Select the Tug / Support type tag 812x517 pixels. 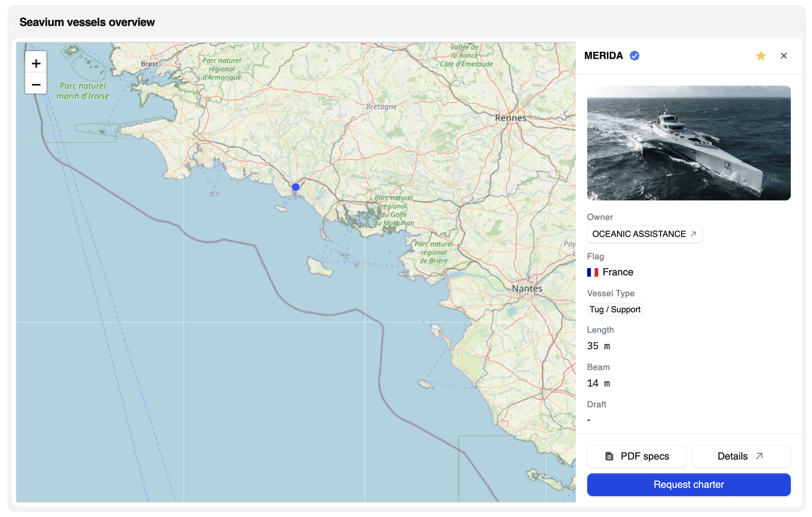[x=615, y=309]
